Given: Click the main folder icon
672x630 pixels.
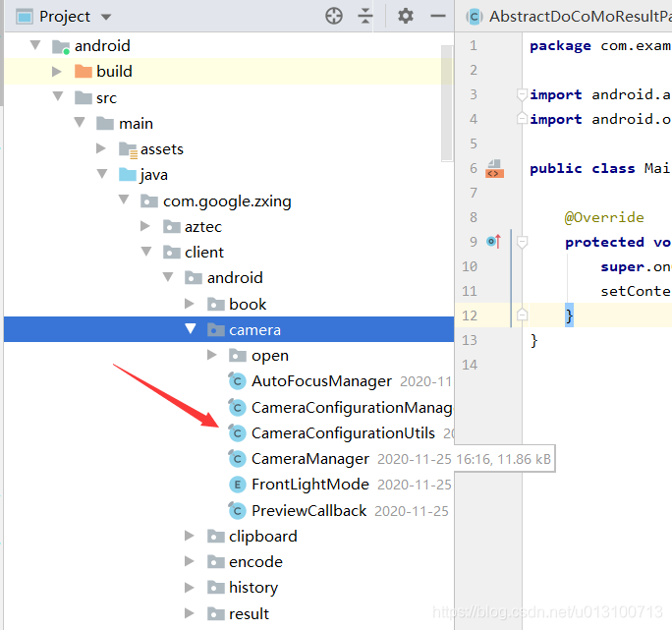Looking at the screenshot, I should click(105, 124).
